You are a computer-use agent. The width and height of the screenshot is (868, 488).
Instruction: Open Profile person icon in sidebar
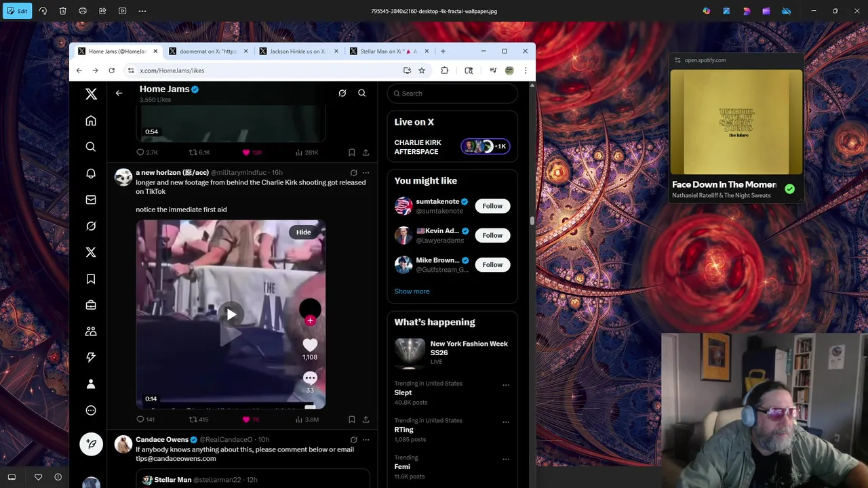click(91, 384)
